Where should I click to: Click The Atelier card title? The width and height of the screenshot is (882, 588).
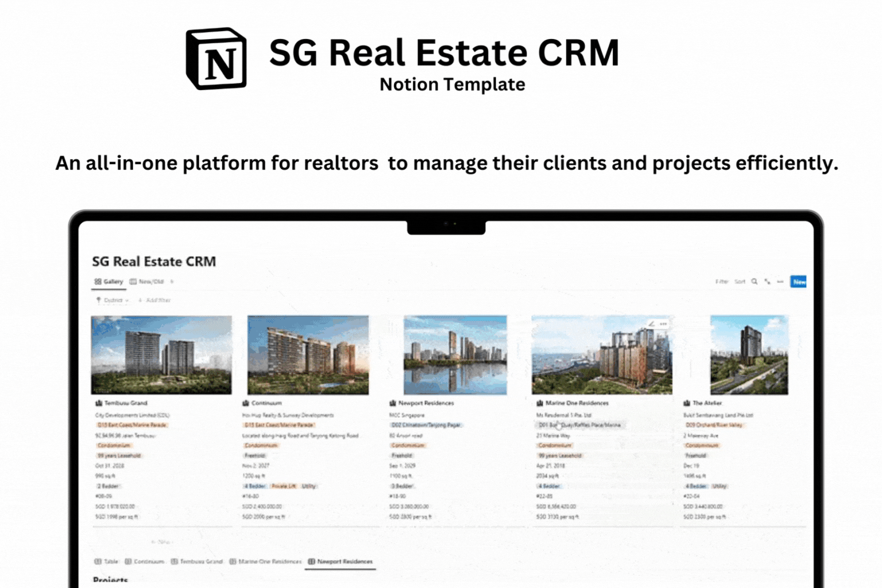(707, 403)
